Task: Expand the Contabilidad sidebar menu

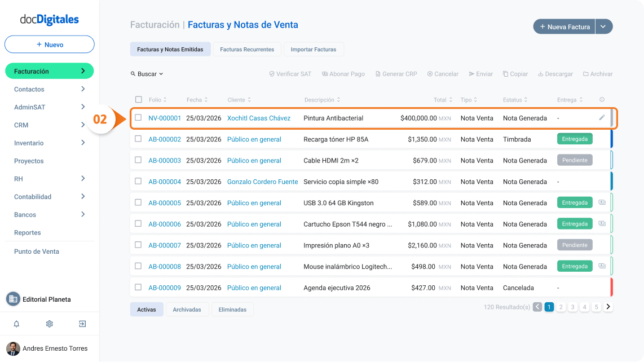Action: coord(49,196)
